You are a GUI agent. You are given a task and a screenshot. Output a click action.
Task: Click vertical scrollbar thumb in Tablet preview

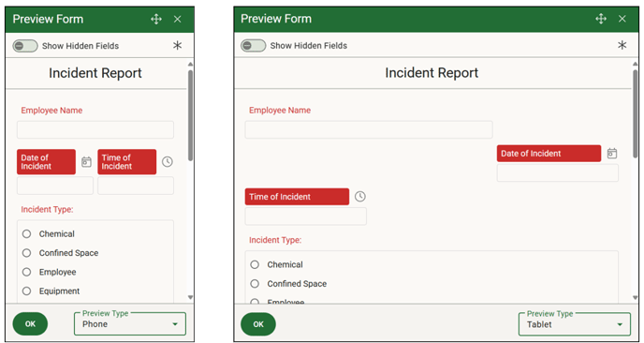636,113
